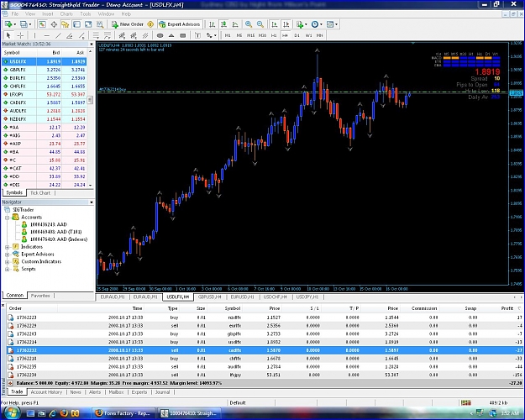
Task: Select the vertical line drawing tool
Action: pos(34,35)
